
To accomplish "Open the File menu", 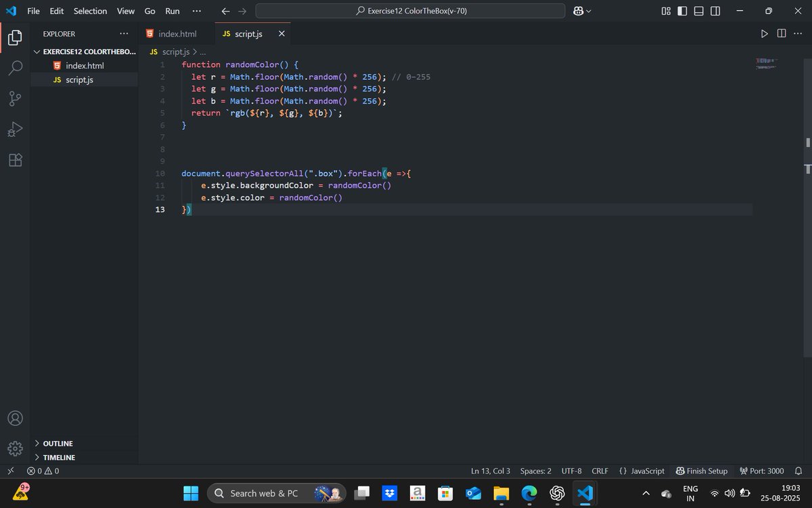I will click(x=33, y=11).
